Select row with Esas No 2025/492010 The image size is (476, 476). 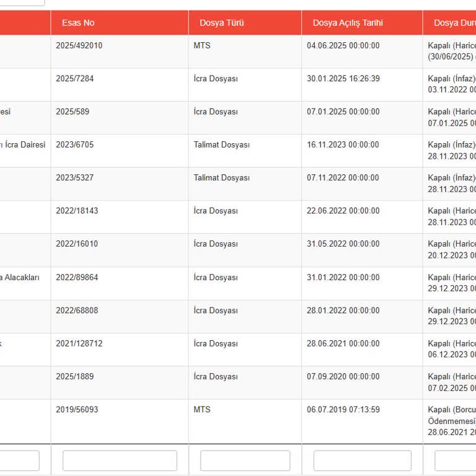coord(238,51)
